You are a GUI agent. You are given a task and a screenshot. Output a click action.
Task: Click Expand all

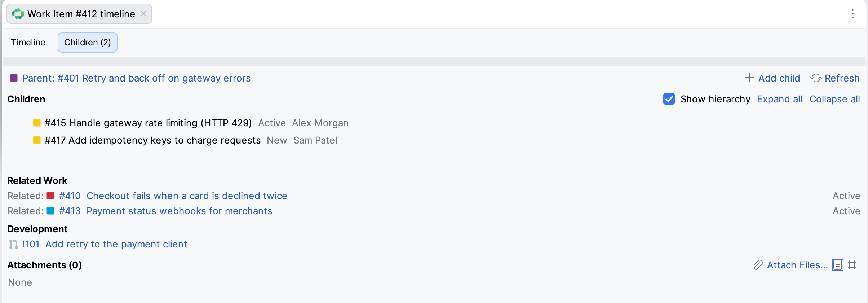click(779, 99)
